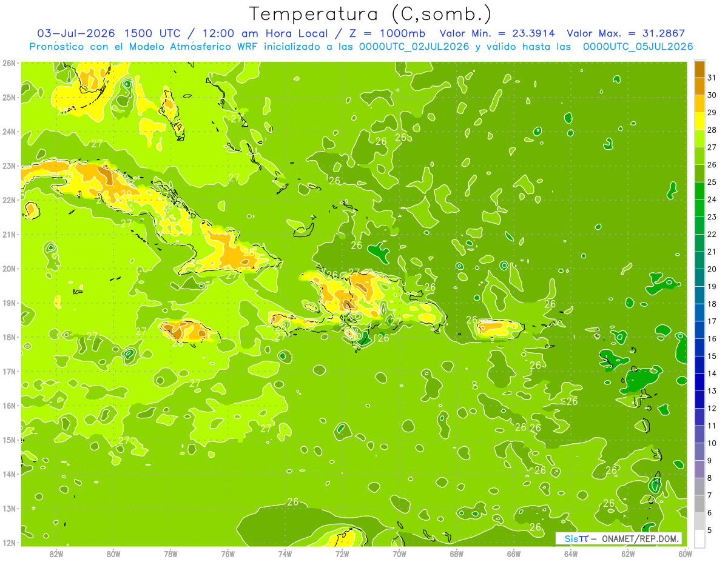Click the '16N' latitude label
Image resolution: width=728 pixels, height=562 pixels.
click(x=9, y=406)
